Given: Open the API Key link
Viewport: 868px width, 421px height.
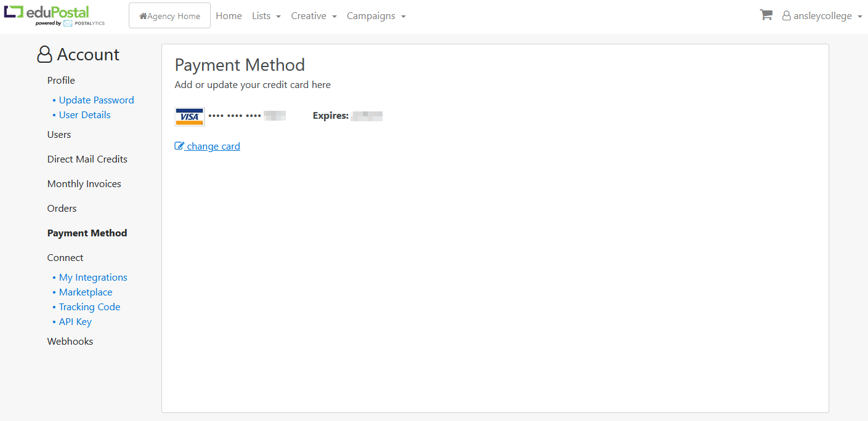Looking at the screenshot, I should coord(75,322).
